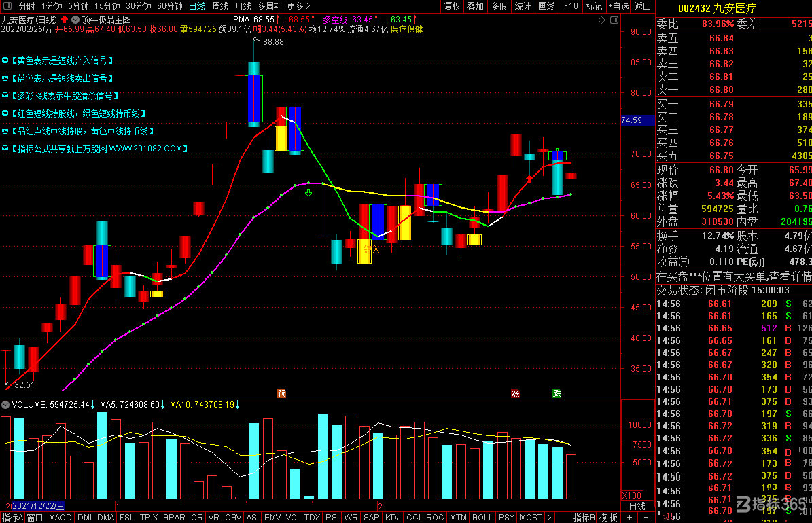Switch sub-chart to ASI indicator
This screenshot has width=812, height=523.
(253, 518)
